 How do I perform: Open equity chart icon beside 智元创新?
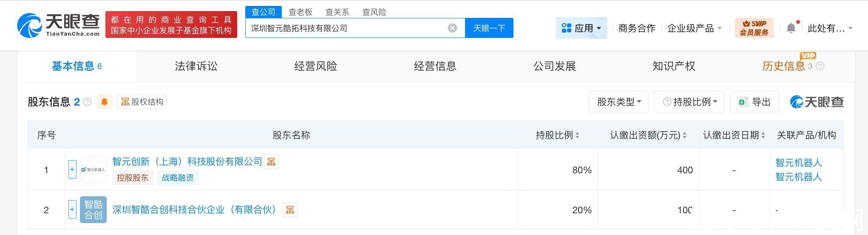(x=271, y=162)
